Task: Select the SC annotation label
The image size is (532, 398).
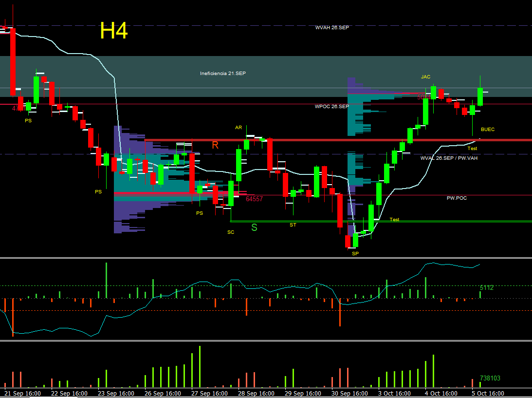Action: pyautogui.click(x=231, y=232)
